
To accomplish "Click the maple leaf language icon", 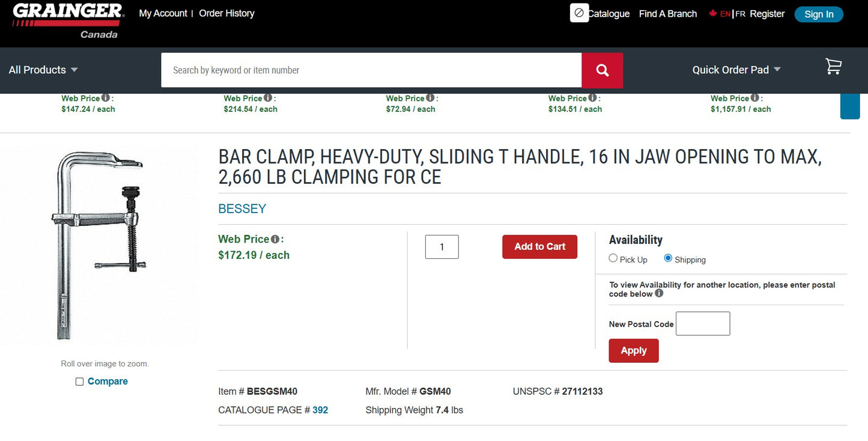I will click(x=714, y=13).
